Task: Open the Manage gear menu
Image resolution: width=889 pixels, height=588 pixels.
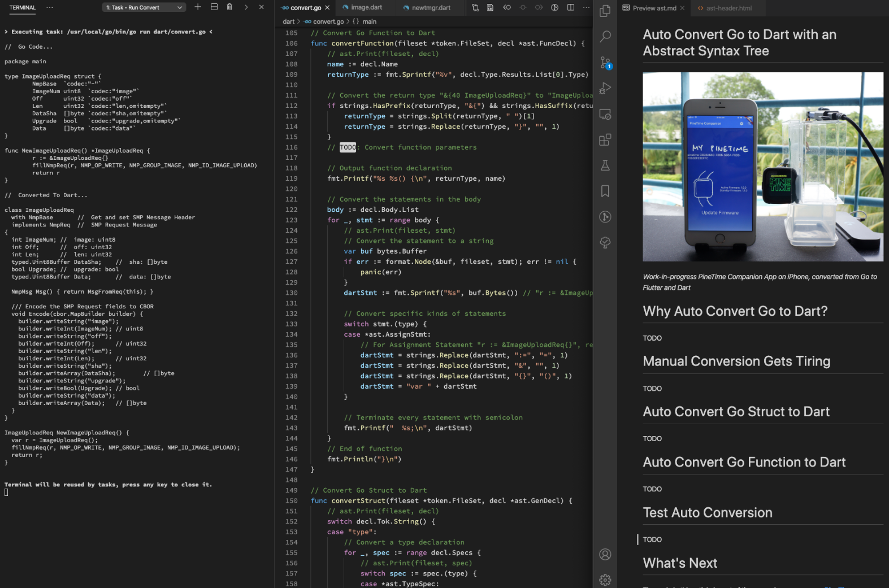Action: (605, 580)
